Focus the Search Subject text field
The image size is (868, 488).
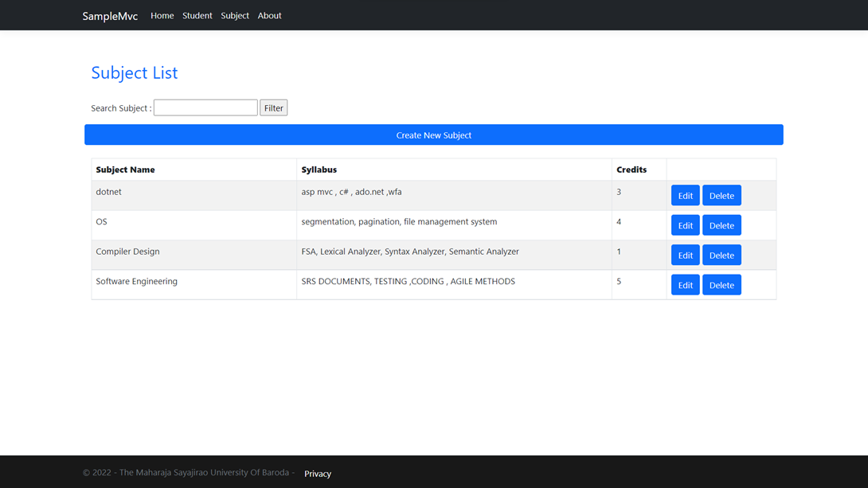click(x=205, y=107)
